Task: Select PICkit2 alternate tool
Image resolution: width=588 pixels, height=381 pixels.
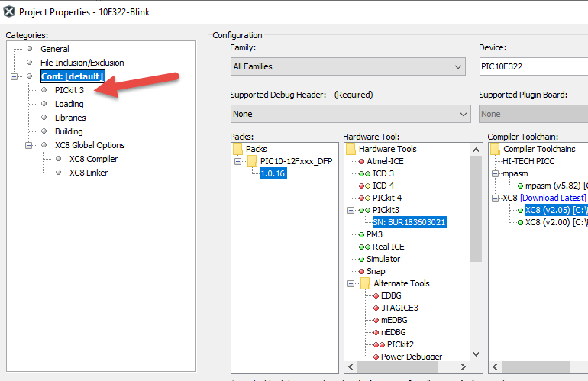Action: pos(400,344)
